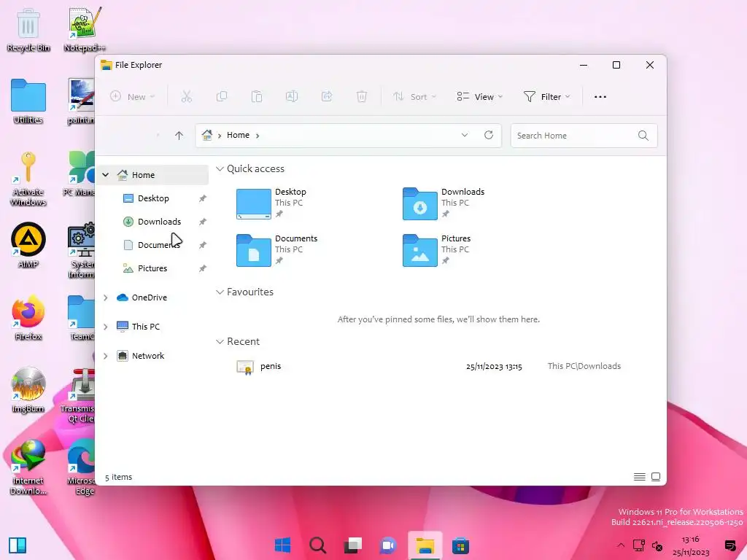The width and height of the screenshot is (747, 560).
Task: Open Recycle Bin on desktop
Action: point(28,30)
